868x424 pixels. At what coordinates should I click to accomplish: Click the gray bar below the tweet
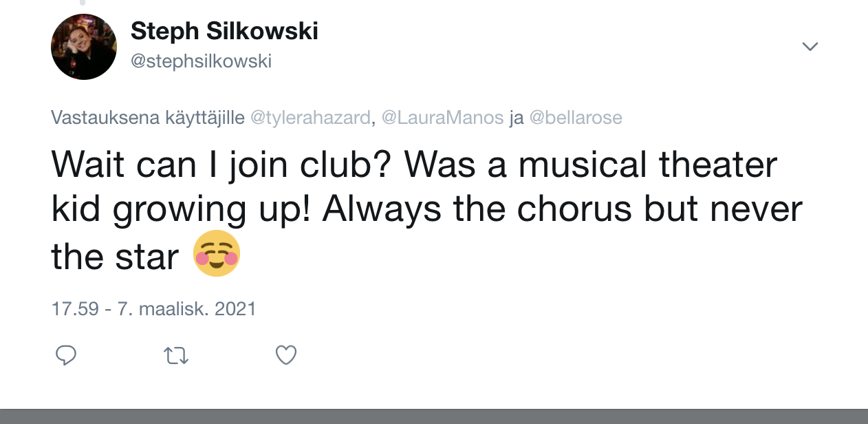tap(434, 416)
